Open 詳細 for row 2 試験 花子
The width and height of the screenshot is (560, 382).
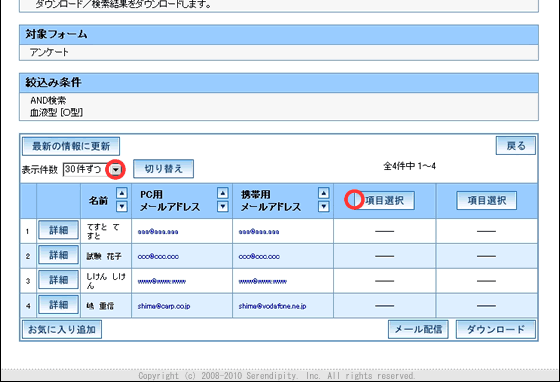[59, 255]
